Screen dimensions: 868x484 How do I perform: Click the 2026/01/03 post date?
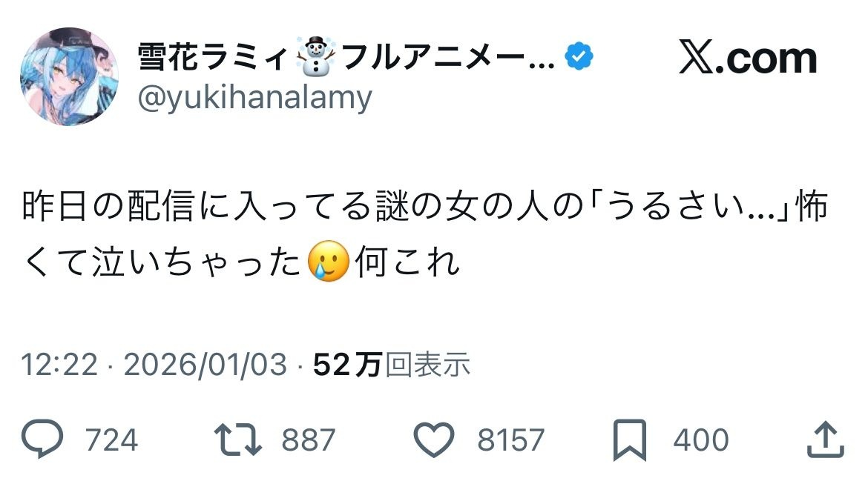tap(204, 364)
